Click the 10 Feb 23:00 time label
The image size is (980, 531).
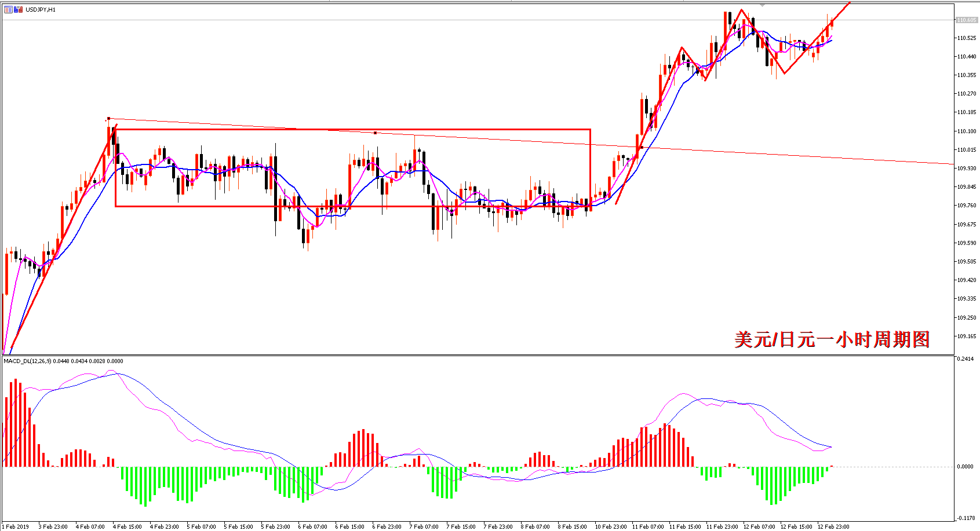coord(611,527)
